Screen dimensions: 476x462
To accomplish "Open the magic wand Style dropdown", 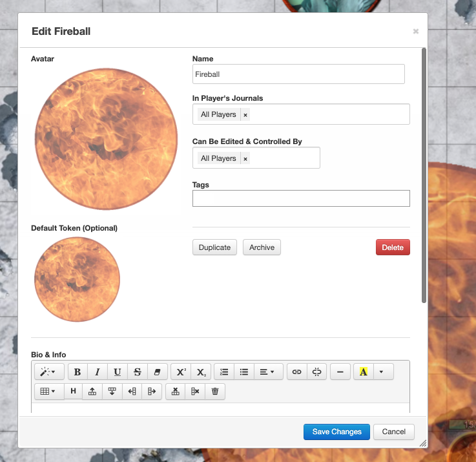I will point(49,372).
